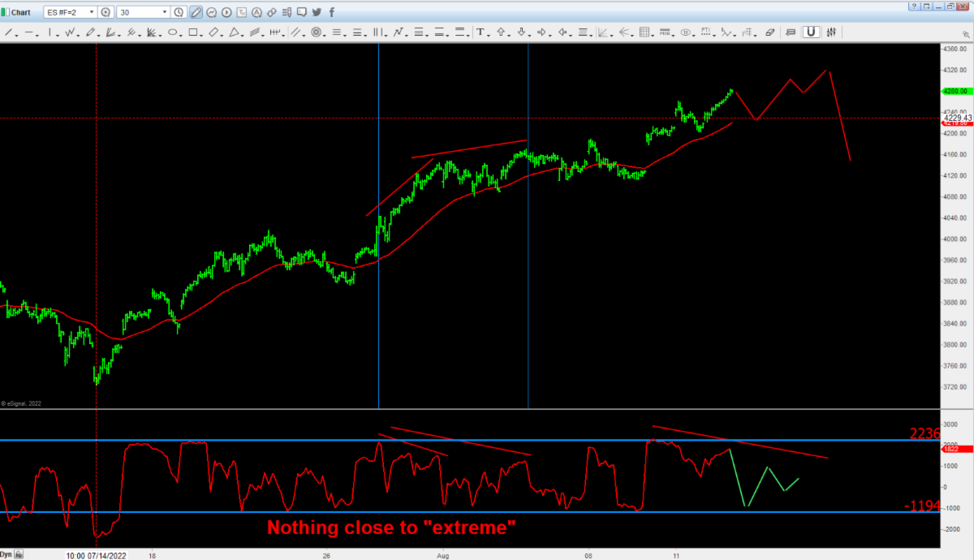Viewport: 974px width, 560px height.
Task: Expand the regression channel tool dropdown
Action: click(x=263, y=35)
